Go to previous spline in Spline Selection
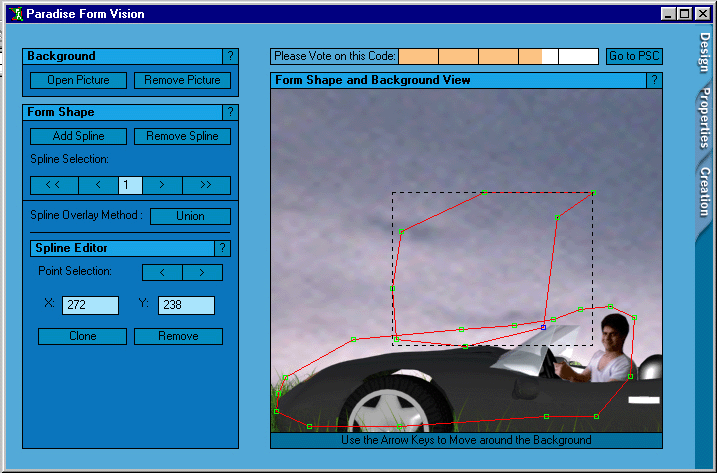Screen dimensions: 717x473 coord(98,185)
